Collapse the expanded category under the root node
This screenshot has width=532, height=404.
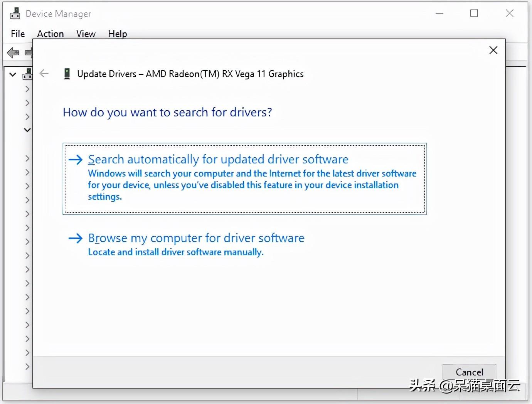[27, 130]
